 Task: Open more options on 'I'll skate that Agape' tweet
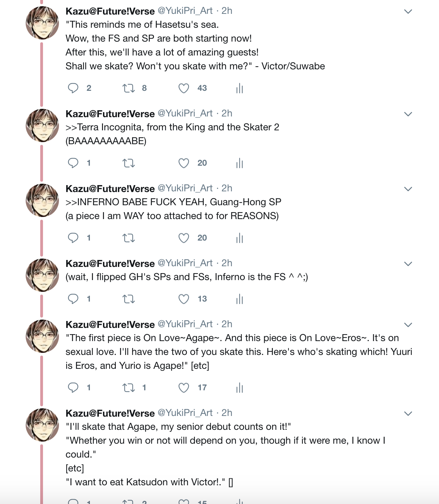(x=408, y=414)
